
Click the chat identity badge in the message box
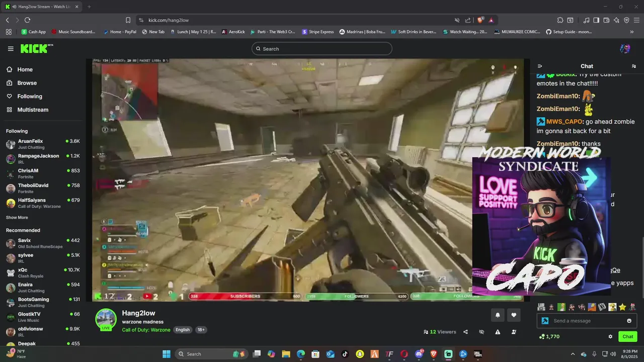[x=545, y=321]
